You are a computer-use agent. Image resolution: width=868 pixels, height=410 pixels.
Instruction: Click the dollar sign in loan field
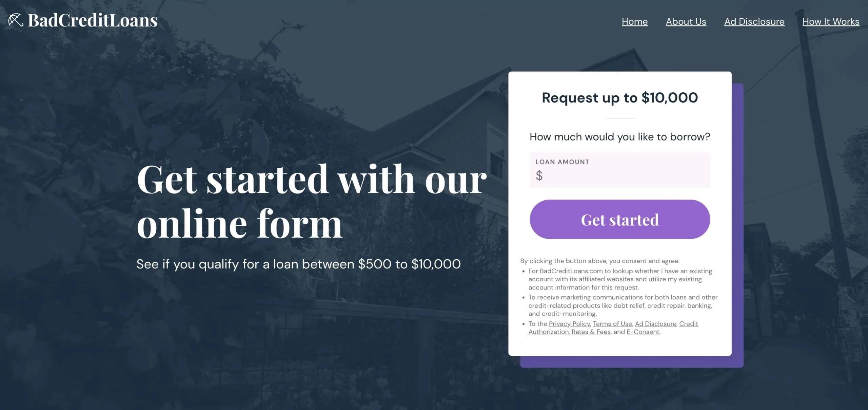click(x=539, y=176)
